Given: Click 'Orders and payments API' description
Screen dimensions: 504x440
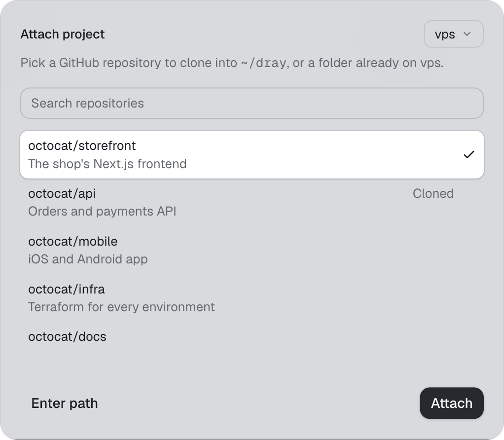Looking at the screenshot, I should point(102,212).
